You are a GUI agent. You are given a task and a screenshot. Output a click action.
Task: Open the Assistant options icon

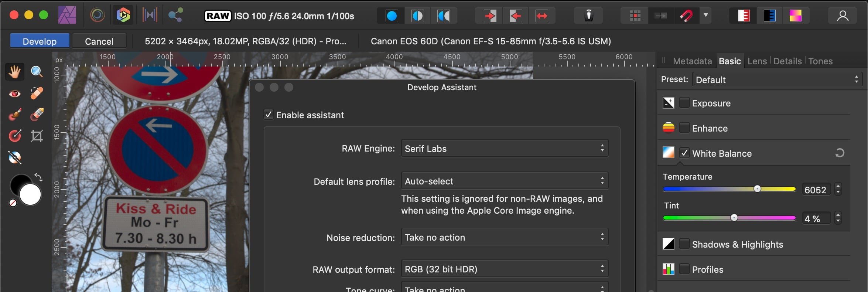point(589,16)
